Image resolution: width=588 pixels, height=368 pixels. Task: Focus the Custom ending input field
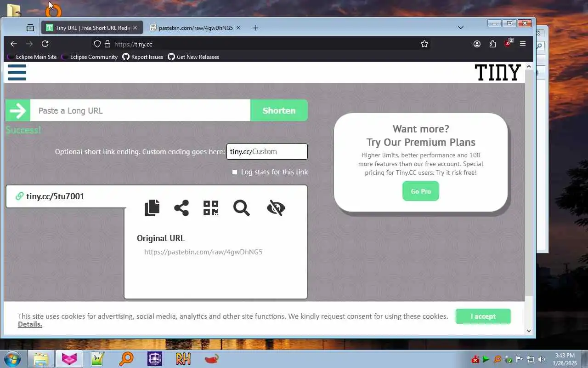pyautogui.click(x=267, y=151)
